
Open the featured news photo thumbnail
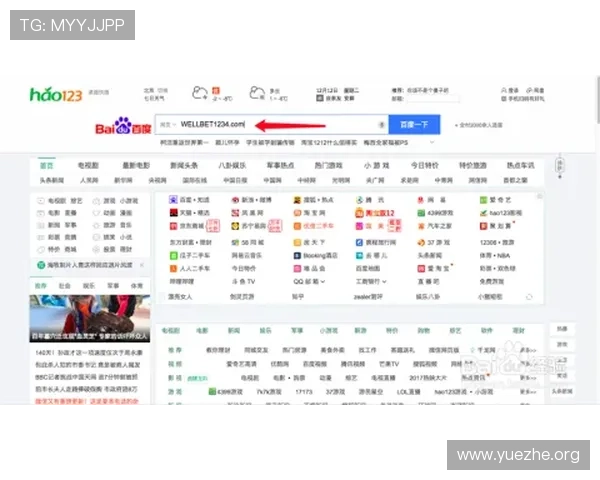(90, 318)
